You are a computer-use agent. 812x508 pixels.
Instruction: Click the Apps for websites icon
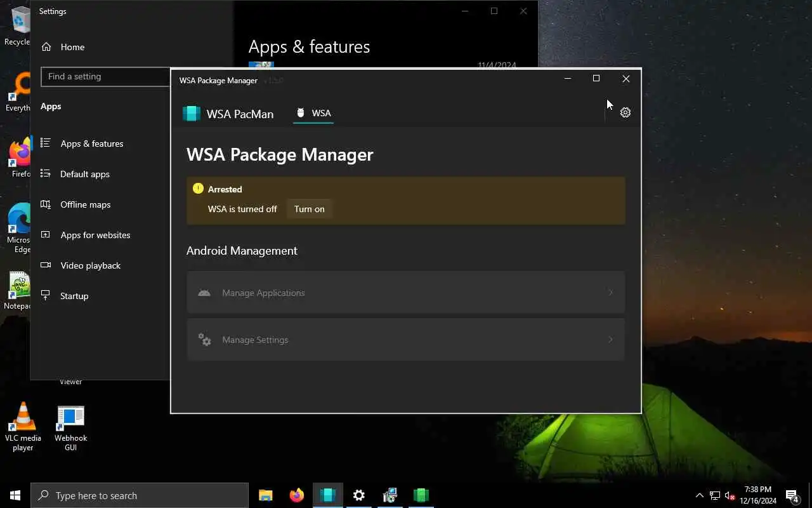point(46,234)
